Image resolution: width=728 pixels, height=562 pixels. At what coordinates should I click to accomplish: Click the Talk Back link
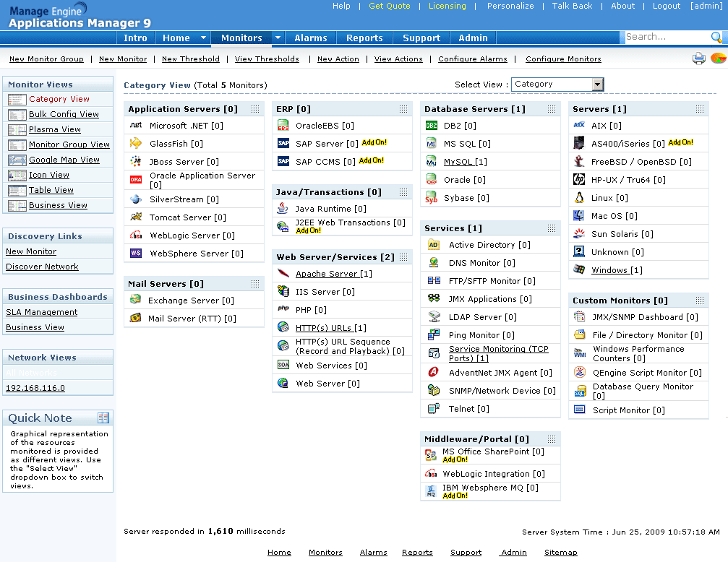point(572,6)
